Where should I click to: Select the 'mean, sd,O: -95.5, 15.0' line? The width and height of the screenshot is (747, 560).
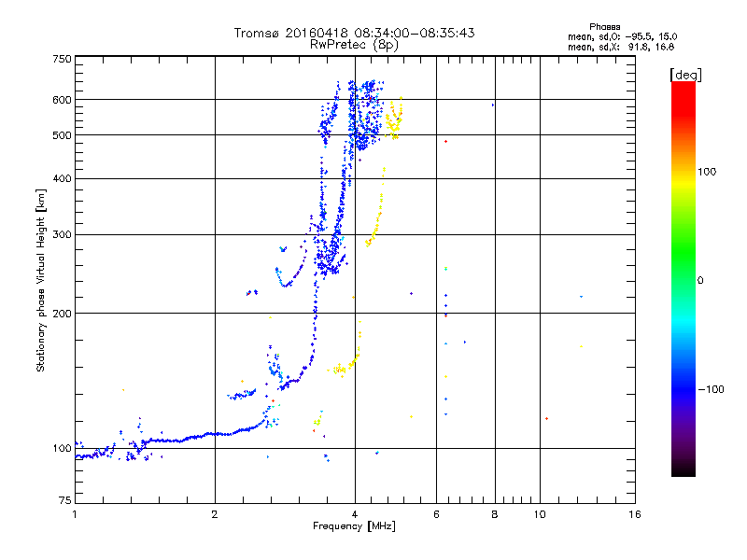pyautogui.click(x=622, y=36)
